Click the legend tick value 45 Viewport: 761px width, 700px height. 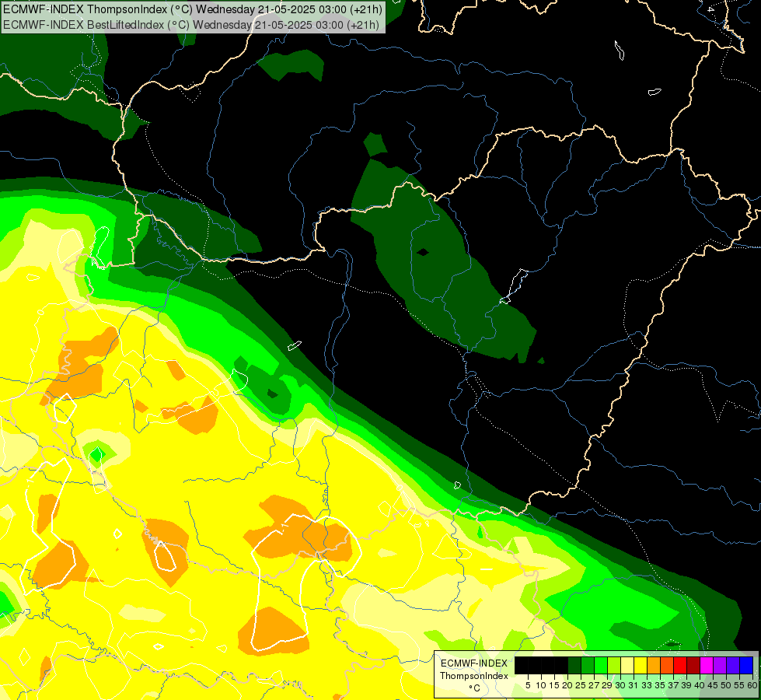click(x=713, y=685)
